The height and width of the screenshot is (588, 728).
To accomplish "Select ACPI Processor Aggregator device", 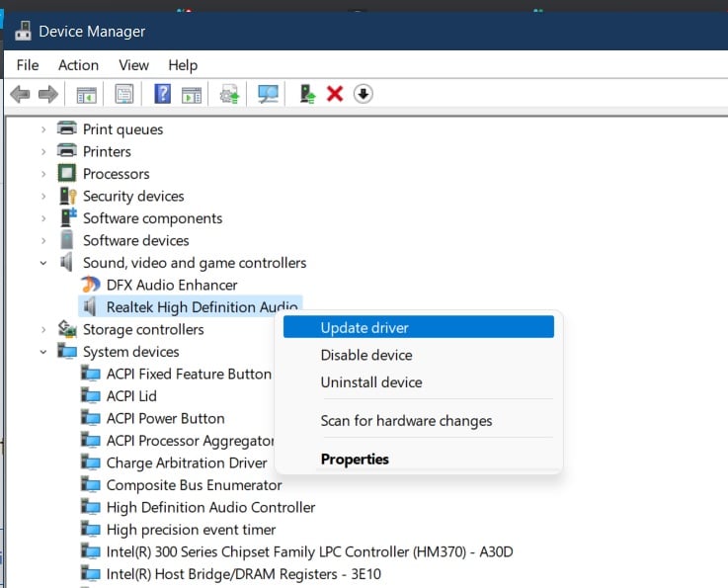I will click(191, 441).
